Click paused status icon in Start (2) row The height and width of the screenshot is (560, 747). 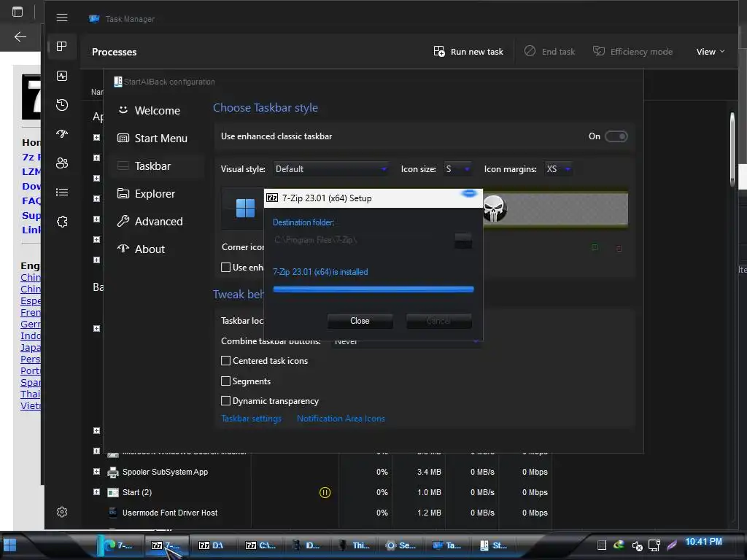pos(325,492)
